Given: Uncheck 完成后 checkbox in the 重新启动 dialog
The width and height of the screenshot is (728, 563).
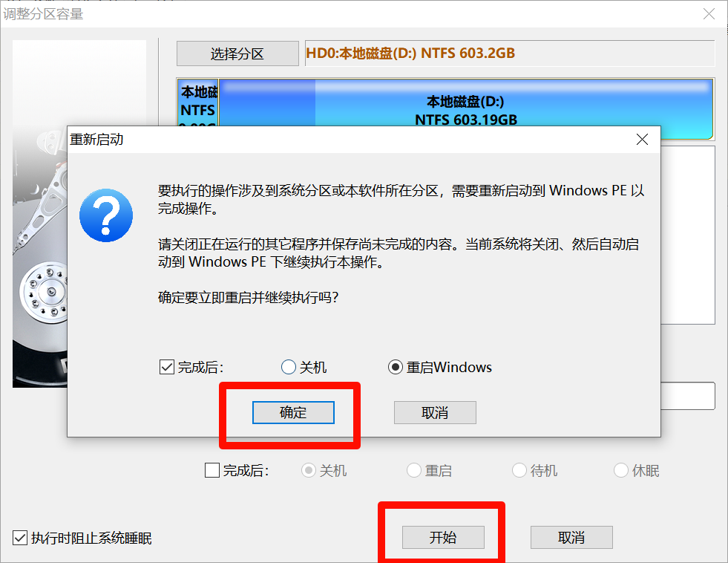Looking at the screenshot, I should (x=167, y=367).
